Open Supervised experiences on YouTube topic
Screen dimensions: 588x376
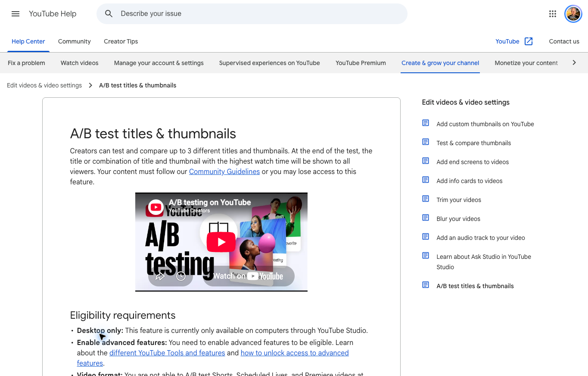(x=270, y=63)
